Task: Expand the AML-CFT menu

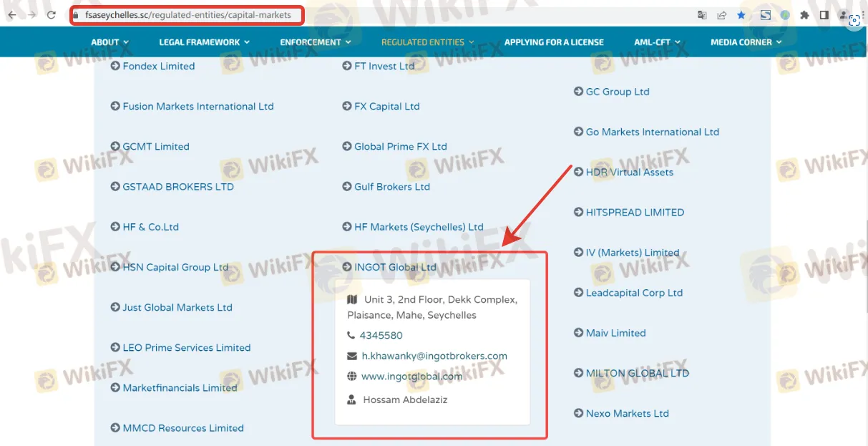Action: 657,42
